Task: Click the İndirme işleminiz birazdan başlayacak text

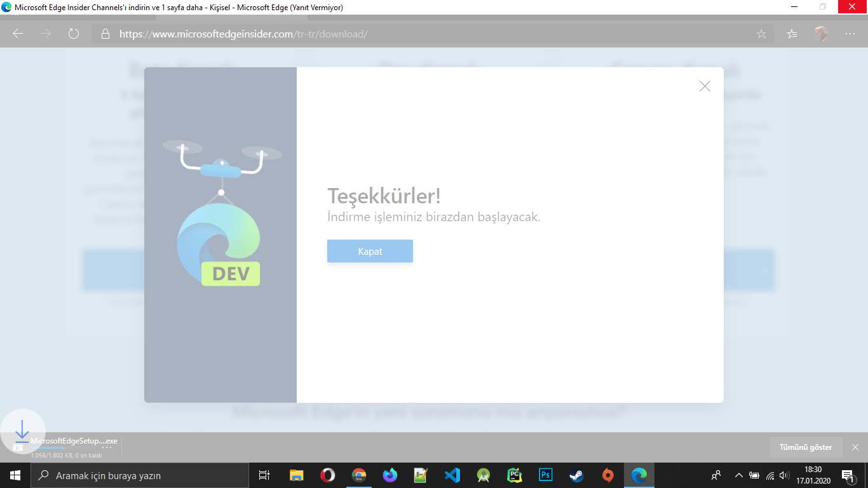Action: [434, 217]
